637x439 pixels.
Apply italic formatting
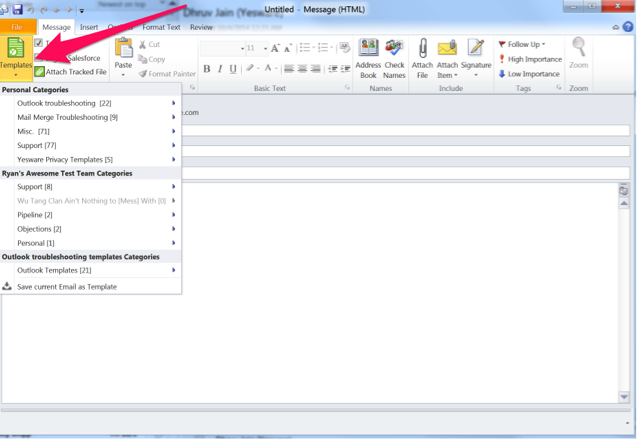tap(220, 69)
